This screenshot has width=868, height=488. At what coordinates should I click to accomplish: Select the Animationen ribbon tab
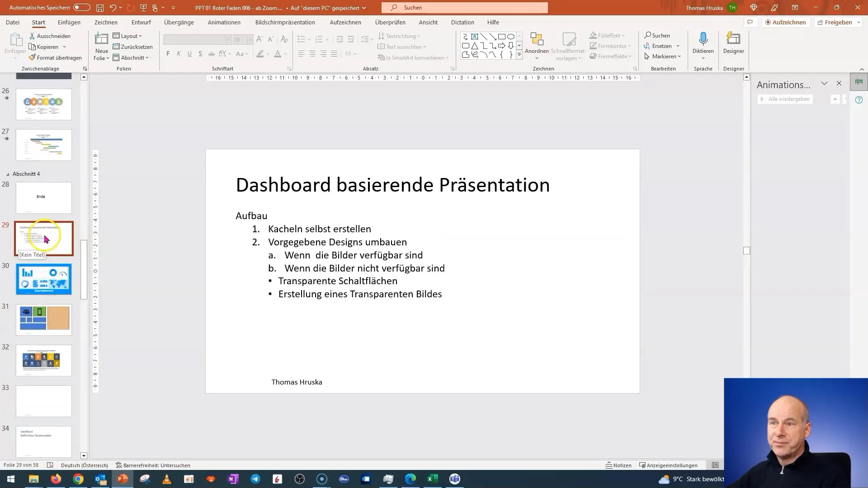click(x=224, y=22)
